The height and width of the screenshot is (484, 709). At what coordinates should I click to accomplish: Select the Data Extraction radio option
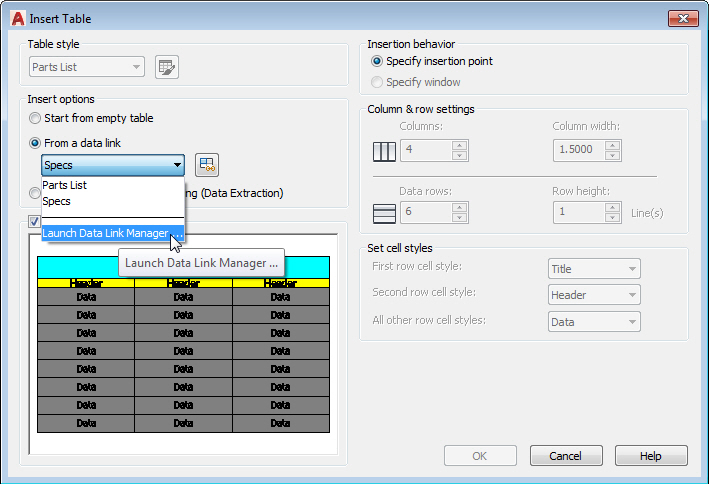pos(35,193)
